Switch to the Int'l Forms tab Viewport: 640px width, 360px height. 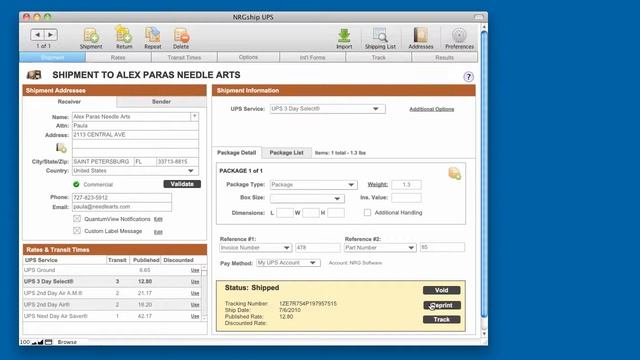312,58
